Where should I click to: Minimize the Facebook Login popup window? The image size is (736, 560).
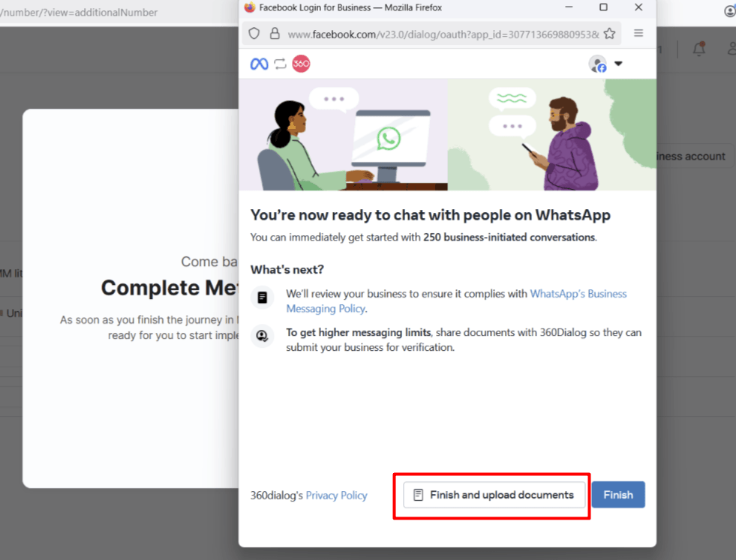569,7
